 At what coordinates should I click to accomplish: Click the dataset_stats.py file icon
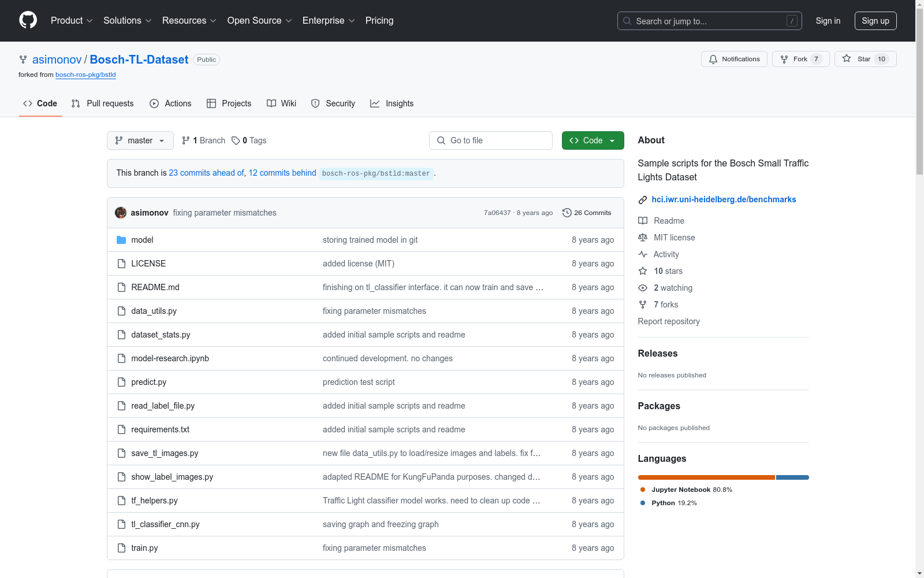tap(121, 335)
